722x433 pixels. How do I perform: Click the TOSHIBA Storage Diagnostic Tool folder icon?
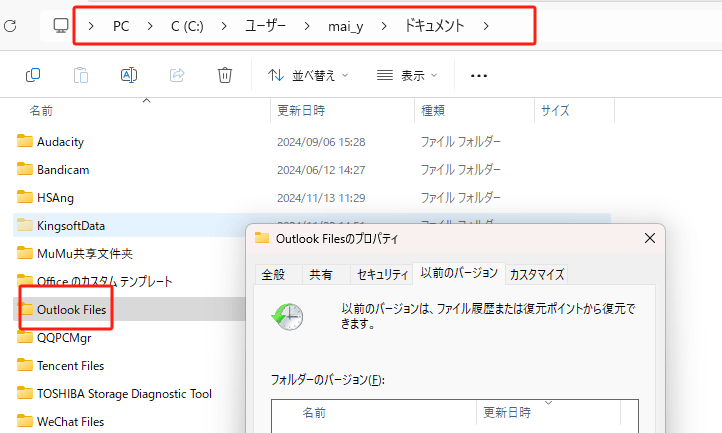tap(25, 393)
